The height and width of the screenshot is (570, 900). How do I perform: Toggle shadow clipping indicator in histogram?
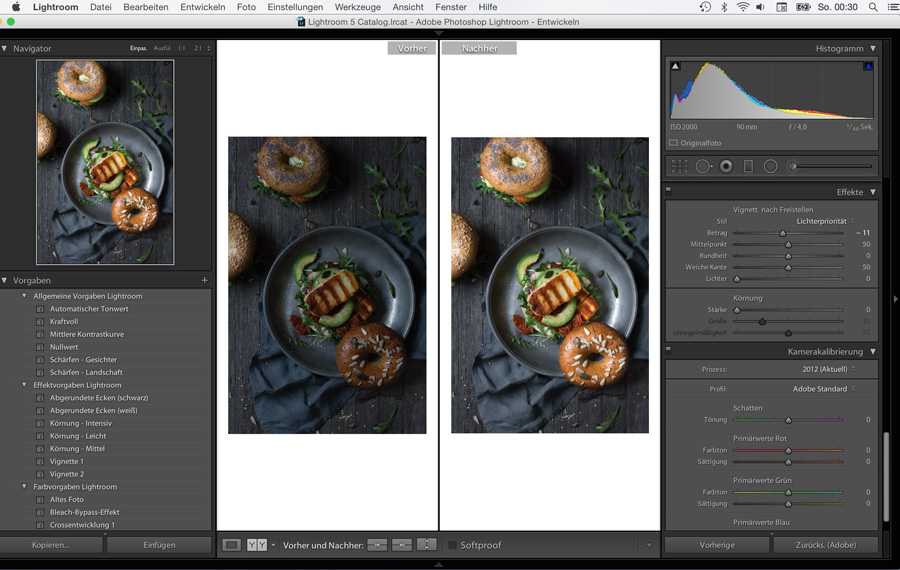pyautogui.click(x=675, y=67)
